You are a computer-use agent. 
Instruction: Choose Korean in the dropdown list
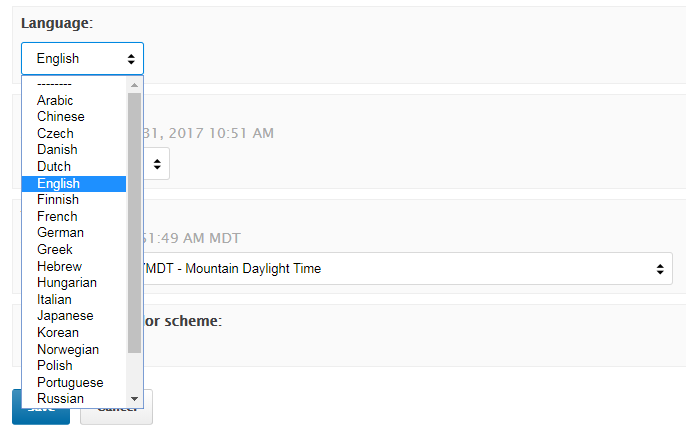(x=58, y=332)
